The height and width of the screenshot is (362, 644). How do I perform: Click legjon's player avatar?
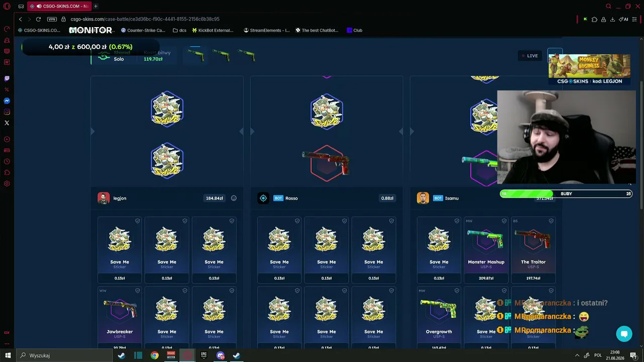(x=104, y=198)
